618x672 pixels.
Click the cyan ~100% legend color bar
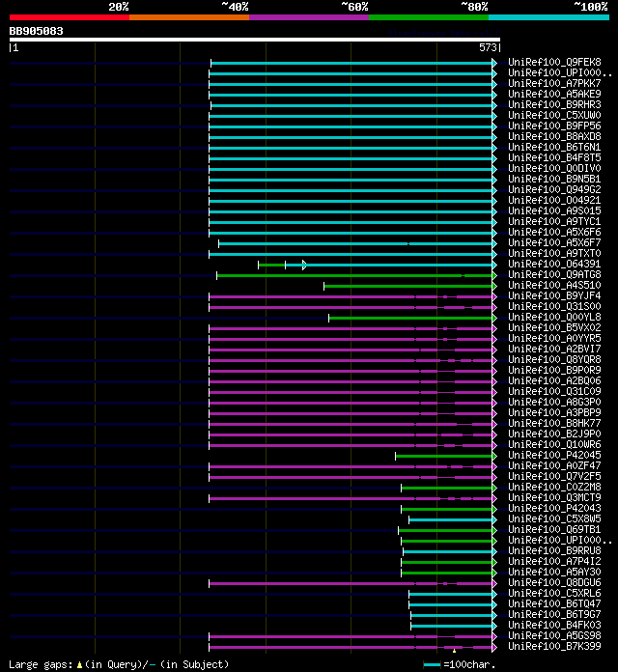tap(549, 17)
